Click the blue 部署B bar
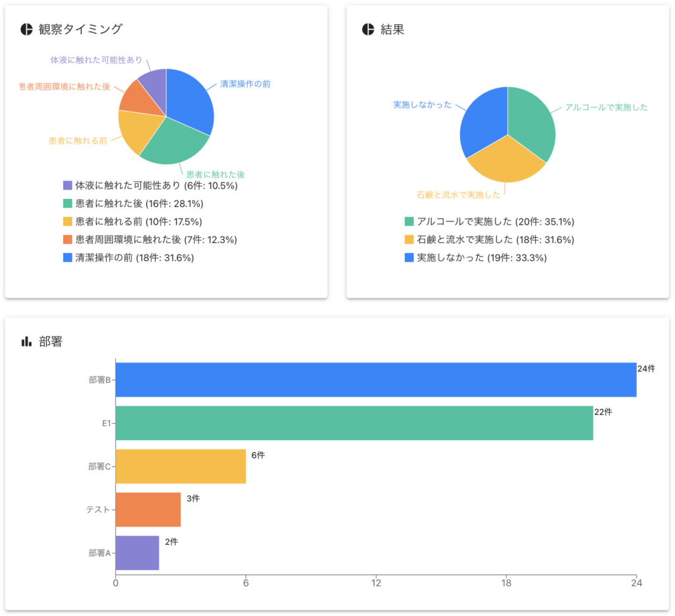The width and height of the screenshot is (675, 616). pos(376,379)
